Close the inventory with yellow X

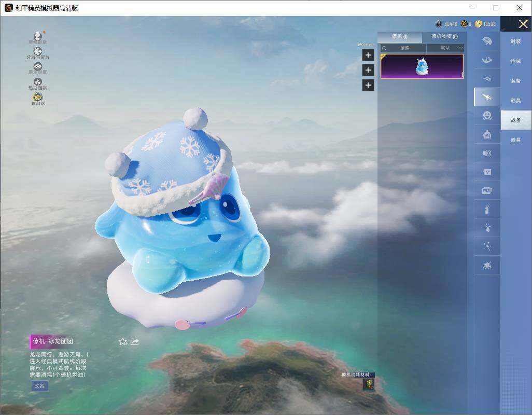523,24
